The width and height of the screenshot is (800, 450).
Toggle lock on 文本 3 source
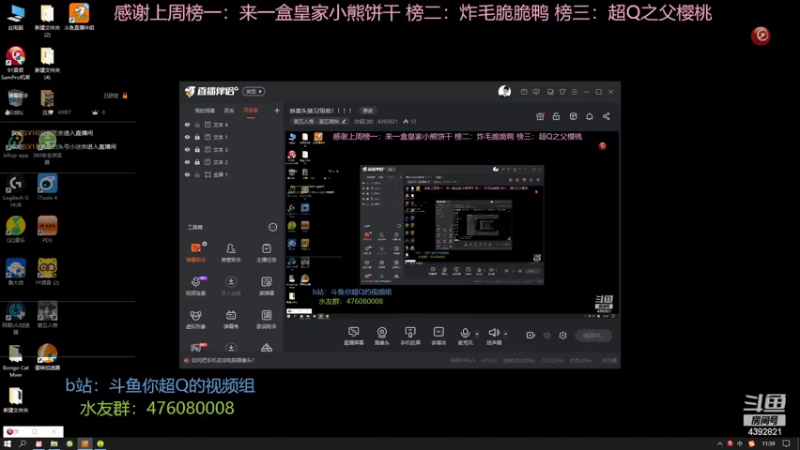pos(197,149)
